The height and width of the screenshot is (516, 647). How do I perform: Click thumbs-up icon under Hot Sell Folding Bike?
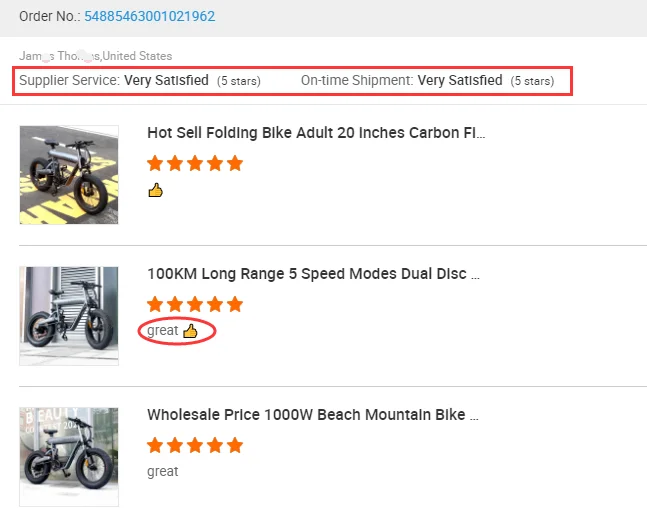155,190
